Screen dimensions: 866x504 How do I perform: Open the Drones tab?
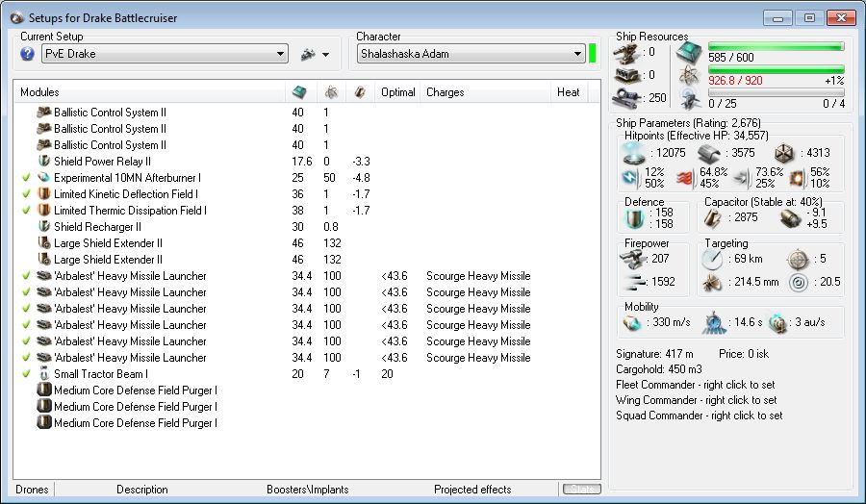(32, 490)
